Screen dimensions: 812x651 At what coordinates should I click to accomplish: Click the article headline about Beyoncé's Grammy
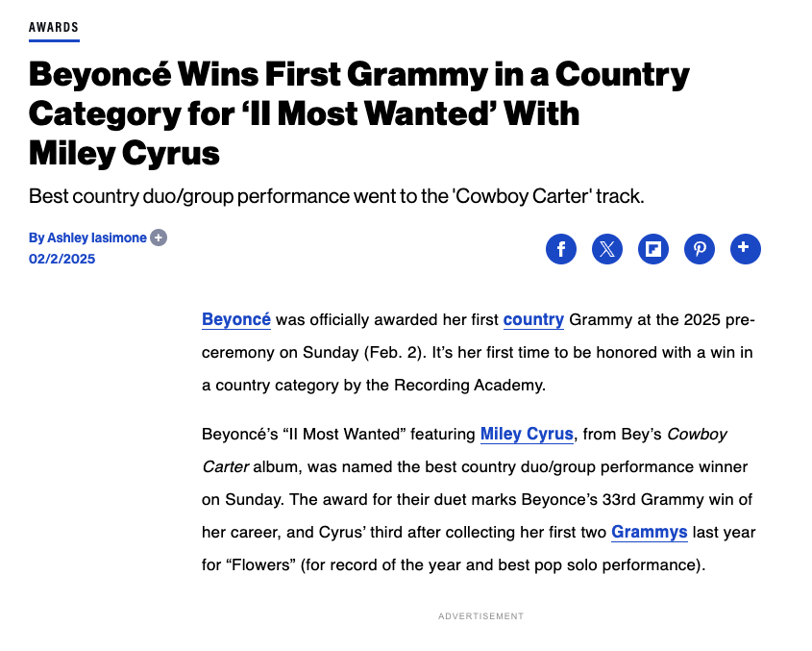click(x=358, y=113)
